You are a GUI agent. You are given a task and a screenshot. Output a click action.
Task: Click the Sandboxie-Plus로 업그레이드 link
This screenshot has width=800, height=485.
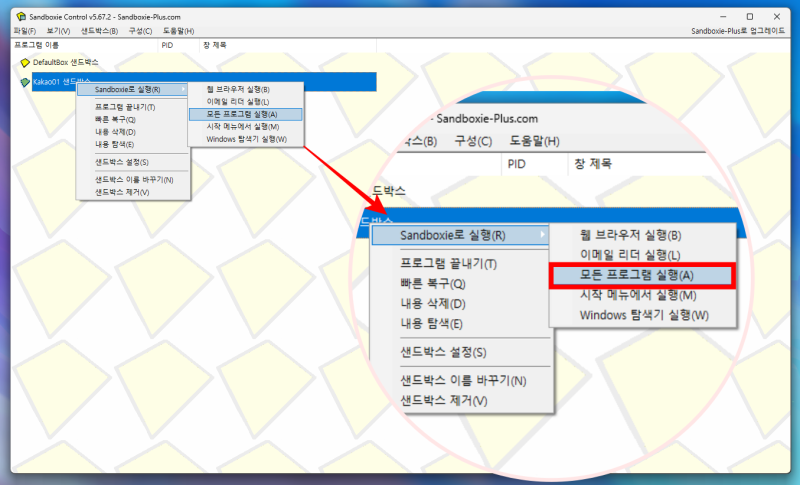(738, 31)
